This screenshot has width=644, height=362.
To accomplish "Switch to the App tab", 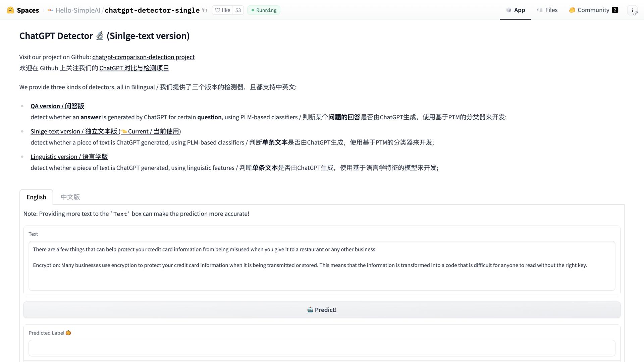I will click(x=516, y=10).
